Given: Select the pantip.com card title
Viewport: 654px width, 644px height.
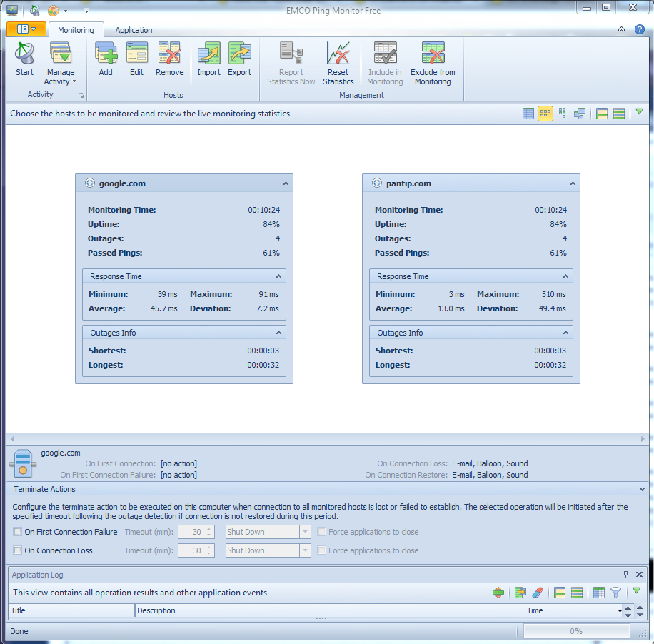Looking at the screenshot, I should coord(408,183).
